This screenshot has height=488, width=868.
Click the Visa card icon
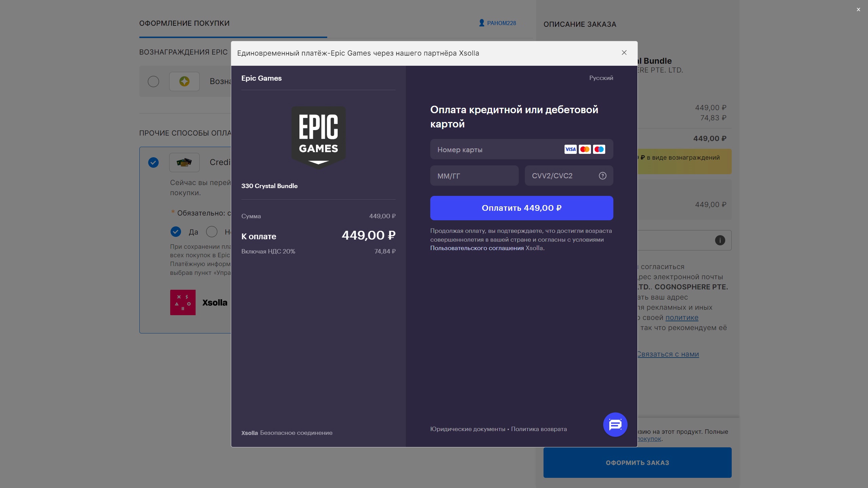[570, 149]
